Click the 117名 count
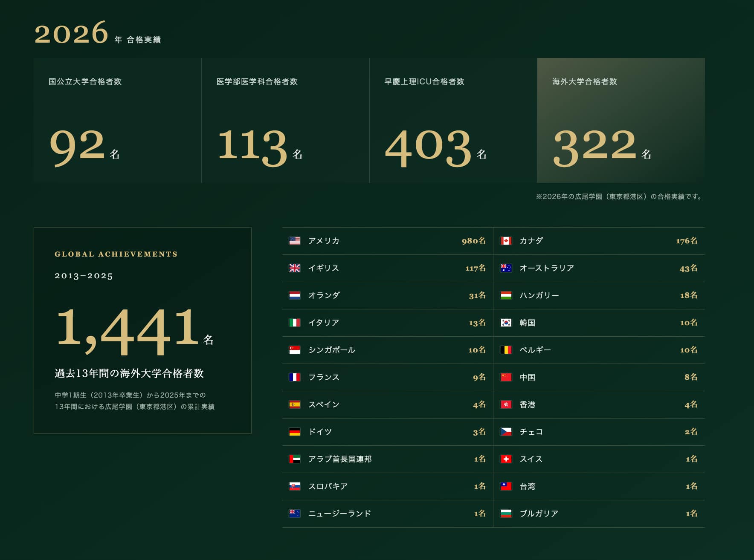This screenshot has width=754, height=560. point(476,268)
